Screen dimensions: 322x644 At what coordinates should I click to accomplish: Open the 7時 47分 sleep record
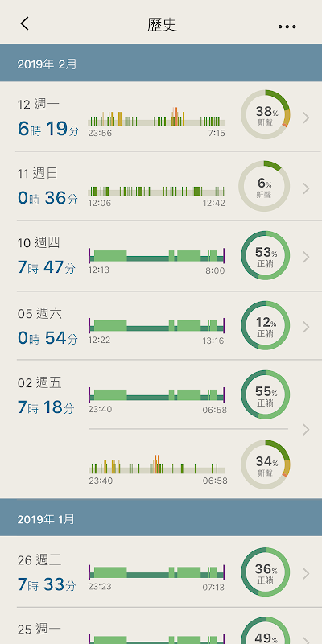pyautogui.click(x=47, y=267)
